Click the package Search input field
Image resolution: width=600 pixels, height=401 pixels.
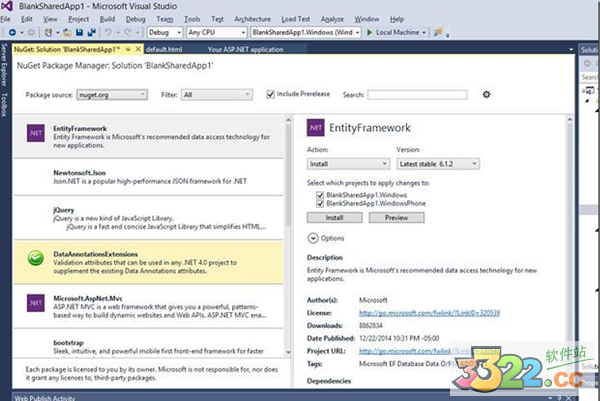point(416,95)
